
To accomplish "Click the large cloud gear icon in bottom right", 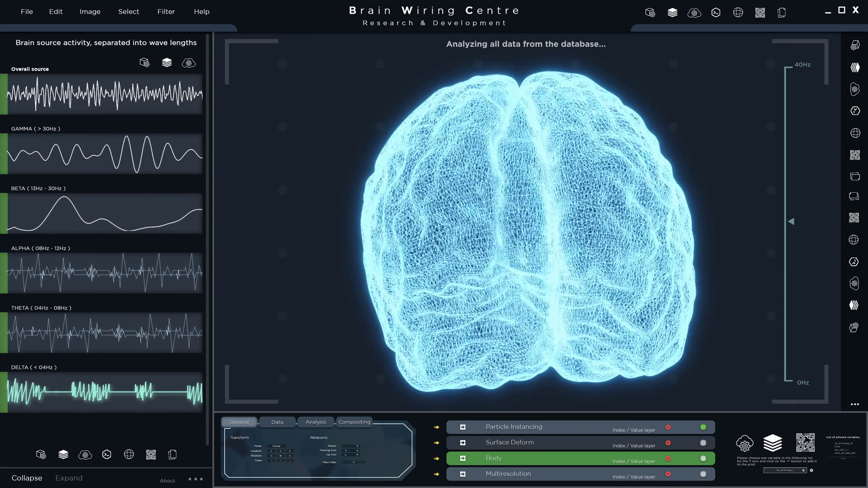I will point(745,443).
